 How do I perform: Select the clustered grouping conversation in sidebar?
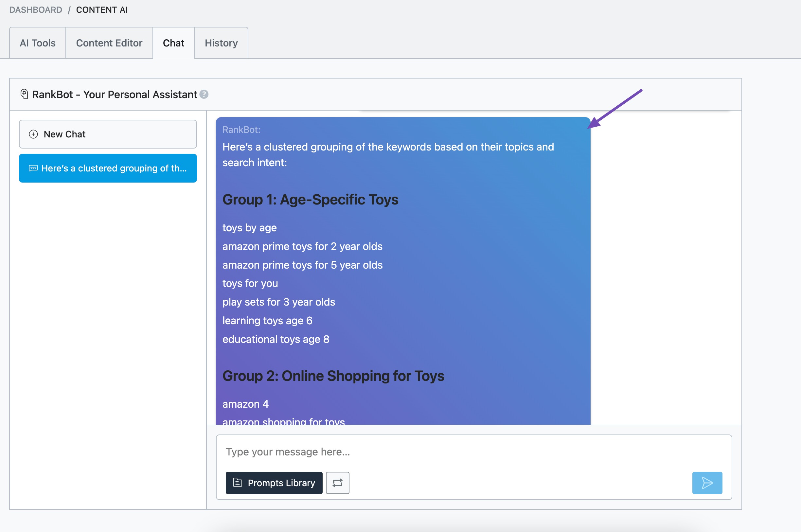[108, 168]
